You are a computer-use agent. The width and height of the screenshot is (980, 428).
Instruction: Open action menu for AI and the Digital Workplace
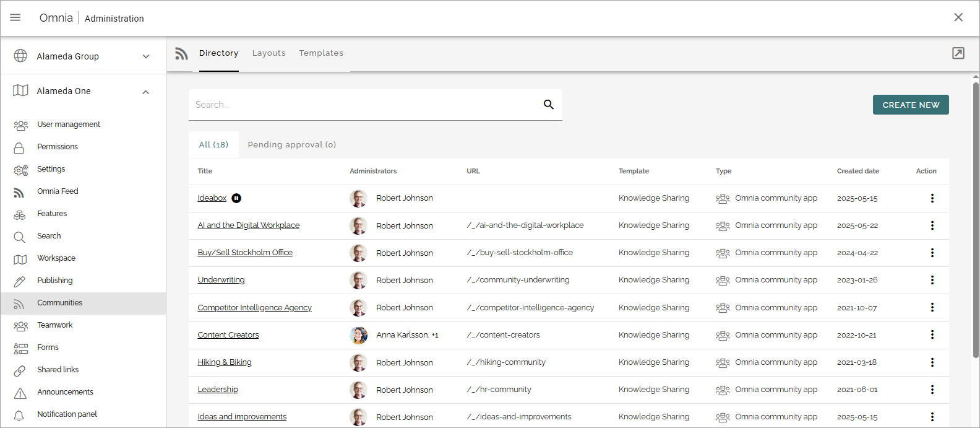coord(932,225)
